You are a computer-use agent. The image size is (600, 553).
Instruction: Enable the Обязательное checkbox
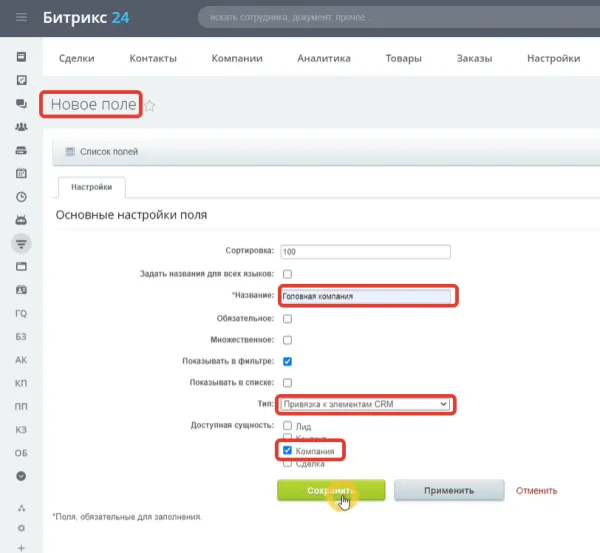click(x=288, y=319)
